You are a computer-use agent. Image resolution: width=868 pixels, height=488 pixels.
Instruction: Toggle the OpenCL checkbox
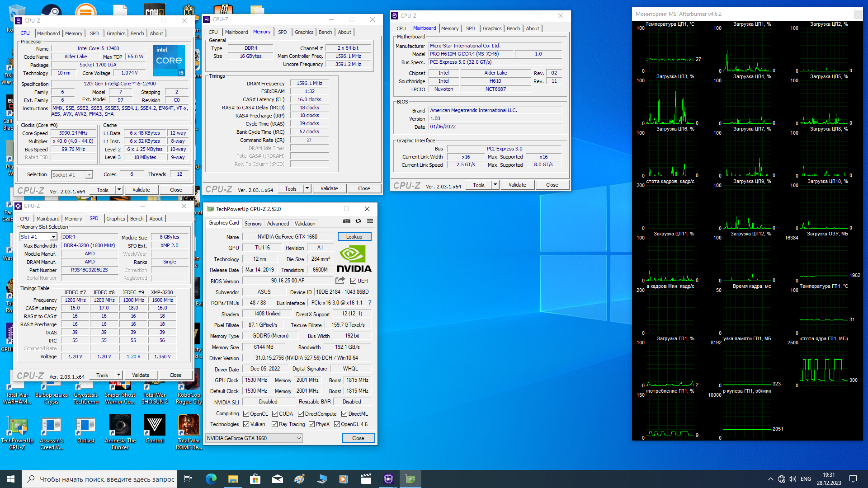[x=246, y=414]
